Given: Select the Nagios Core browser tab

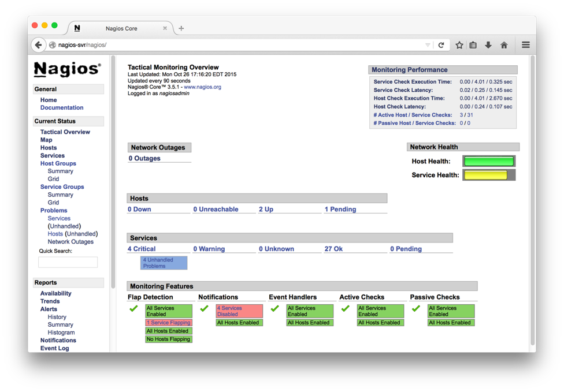Looking at the screenshot, I should click(x=120, y=28).
